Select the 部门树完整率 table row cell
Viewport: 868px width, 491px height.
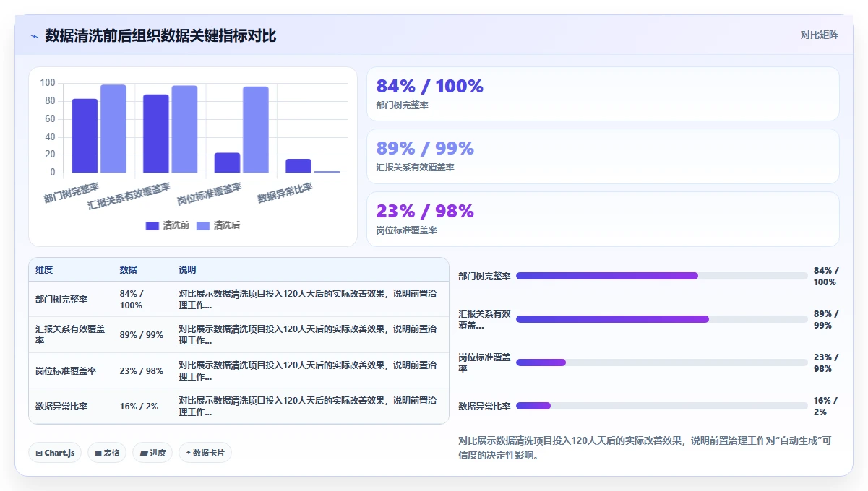click(x=71, y=299)
